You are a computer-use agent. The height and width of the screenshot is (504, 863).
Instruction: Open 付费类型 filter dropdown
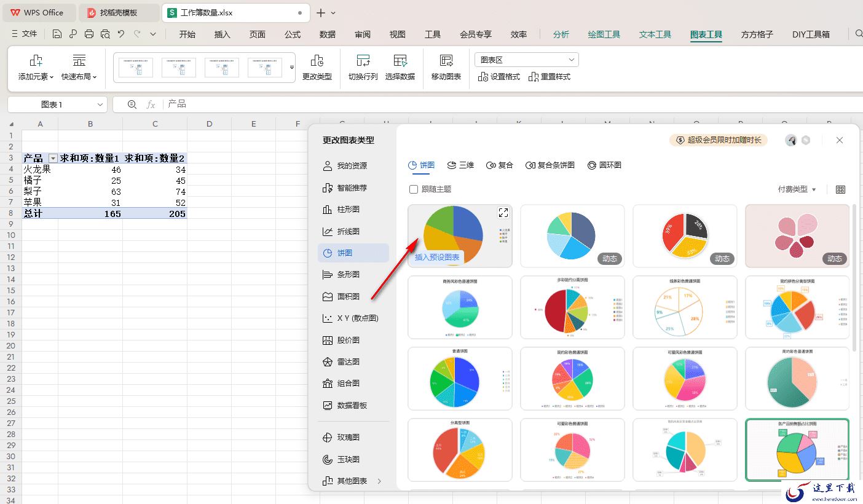coord(797,189)
